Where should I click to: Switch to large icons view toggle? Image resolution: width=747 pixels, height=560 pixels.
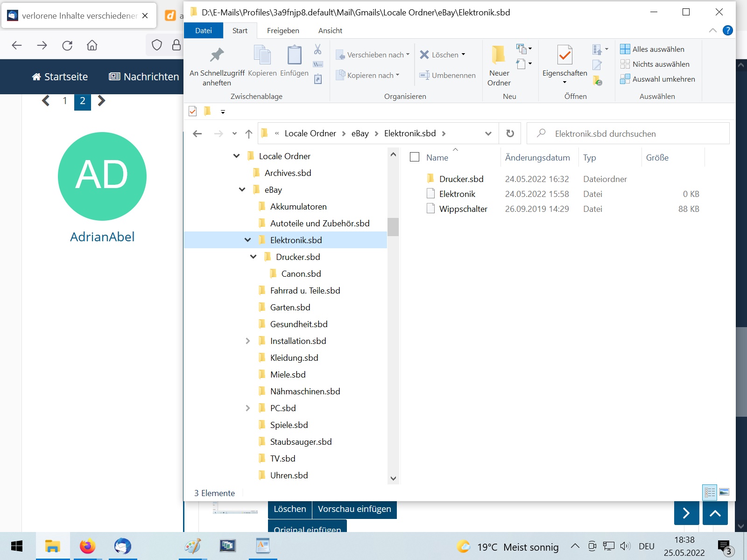click(x=724, y=492)
